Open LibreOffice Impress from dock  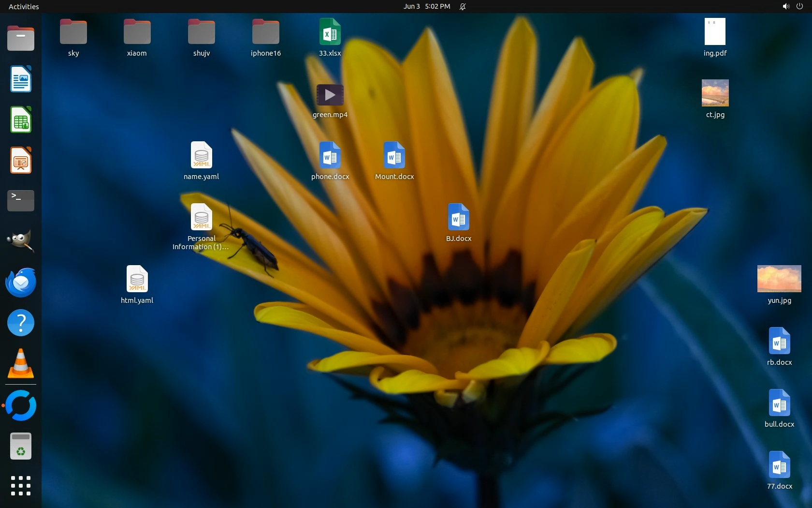coord(21,160)
